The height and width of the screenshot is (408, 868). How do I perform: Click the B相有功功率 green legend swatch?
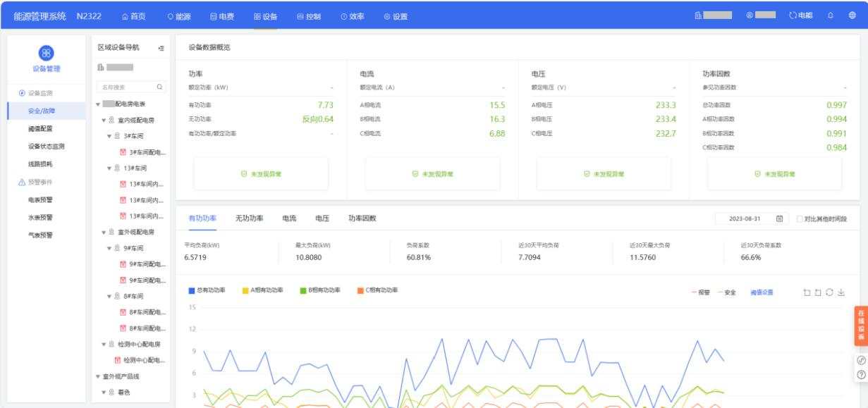[x=302, y=290]
